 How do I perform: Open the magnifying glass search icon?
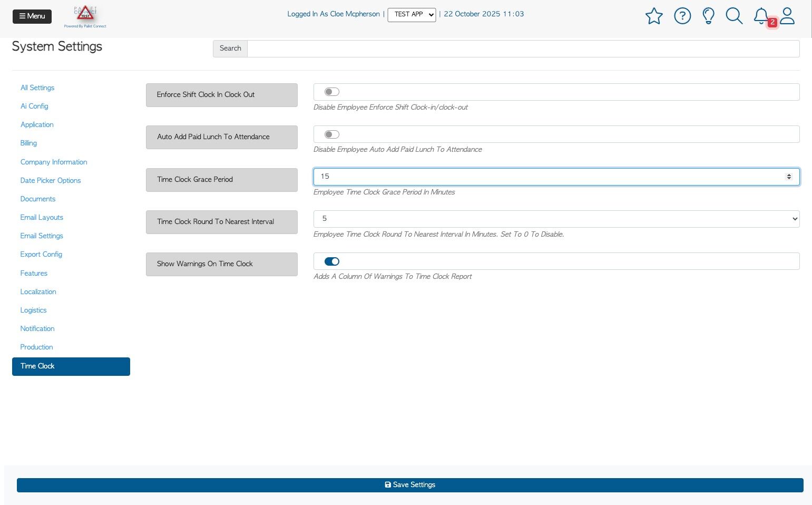pos(734,16)
